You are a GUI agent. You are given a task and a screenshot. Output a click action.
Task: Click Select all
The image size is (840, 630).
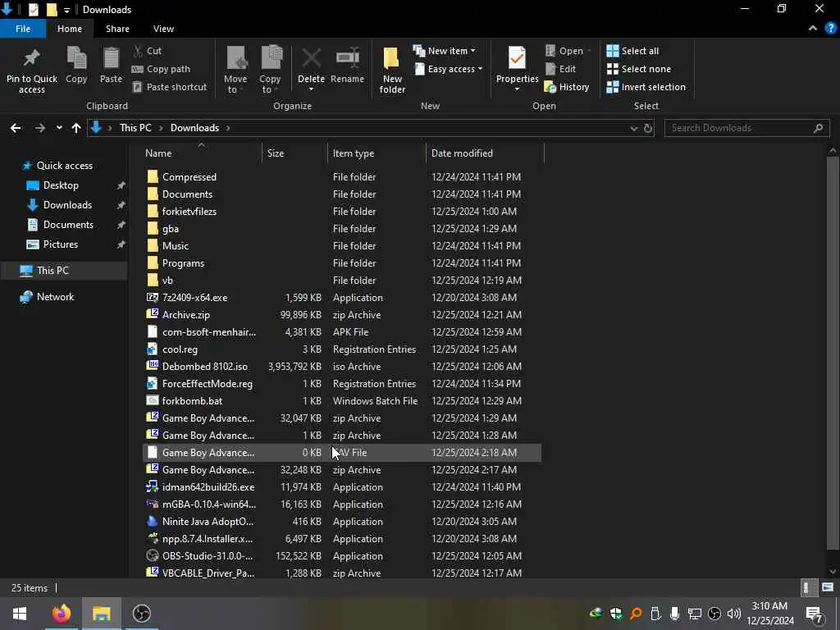click(x=632, y=51)
